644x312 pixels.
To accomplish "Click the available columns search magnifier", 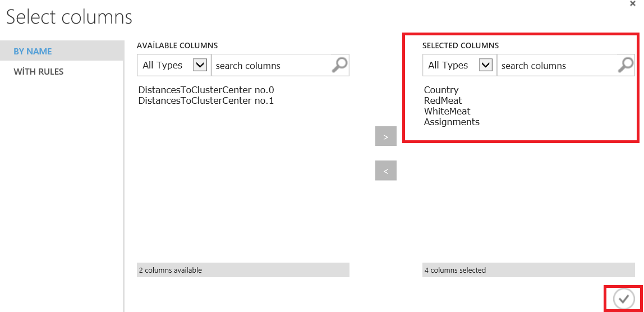I will [339, 65].
